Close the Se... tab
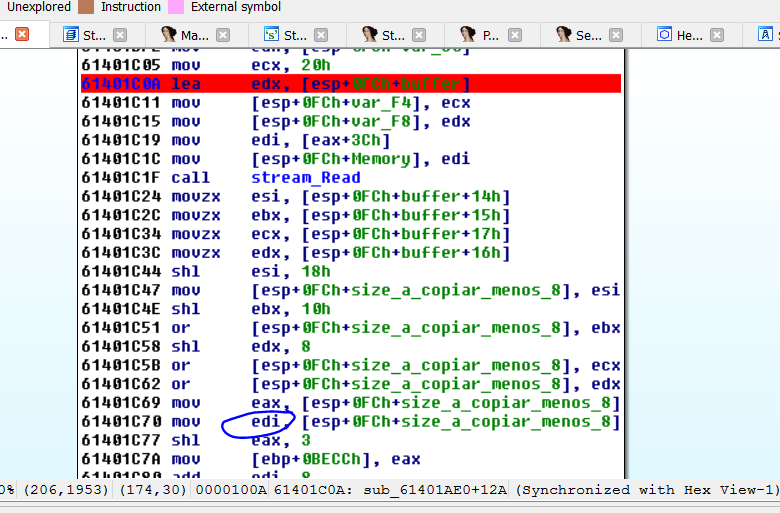 (617, 35)
